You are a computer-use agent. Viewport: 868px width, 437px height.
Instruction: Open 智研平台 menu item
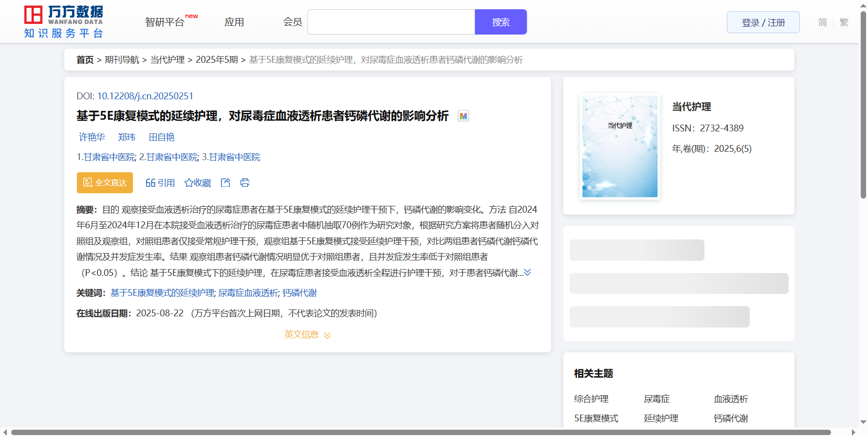point(165,22)
